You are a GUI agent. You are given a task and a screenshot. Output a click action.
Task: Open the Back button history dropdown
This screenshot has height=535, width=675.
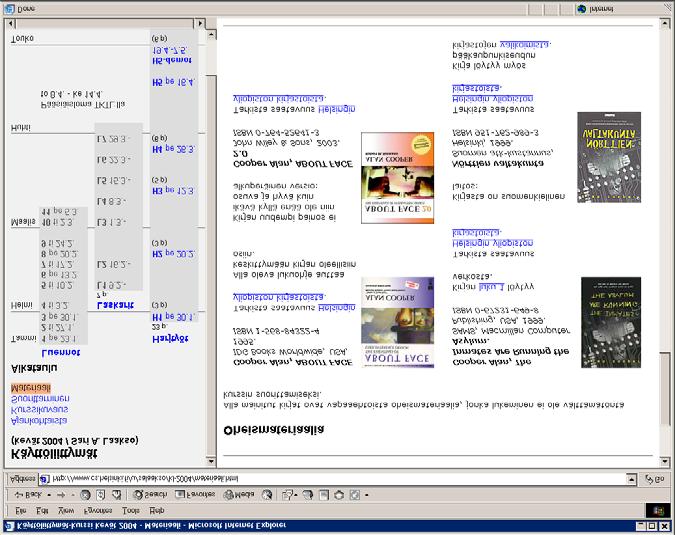(49, 495)
